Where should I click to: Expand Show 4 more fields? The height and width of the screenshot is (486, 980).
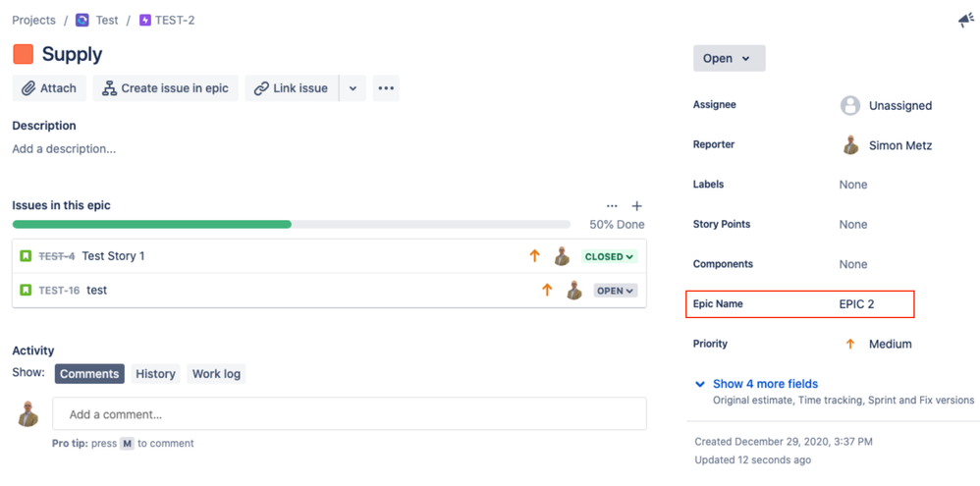point(765,384)
